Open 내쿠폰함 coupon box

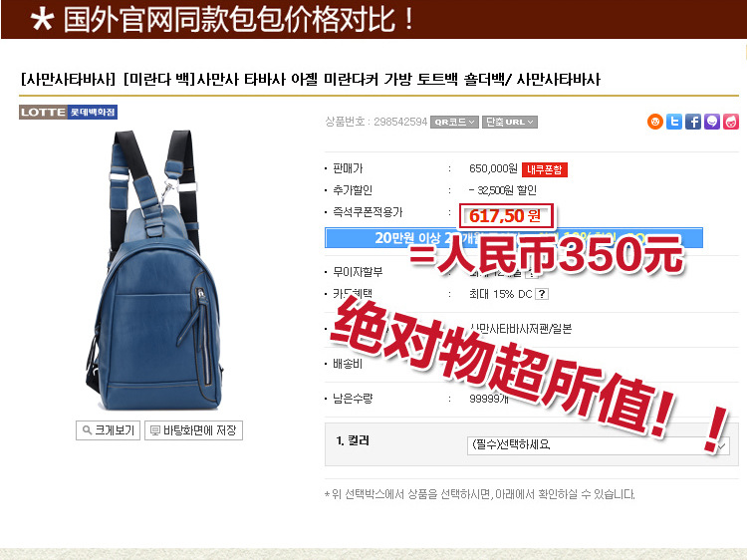[x=545, y=169]
